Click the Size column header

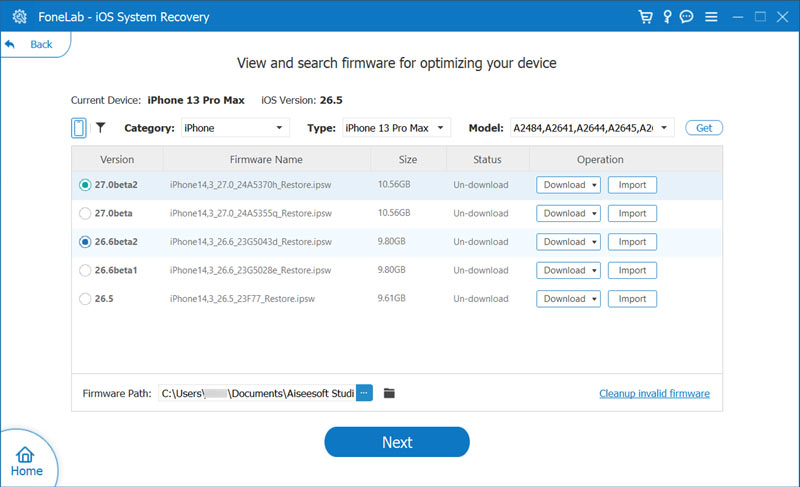pos(408,159)
